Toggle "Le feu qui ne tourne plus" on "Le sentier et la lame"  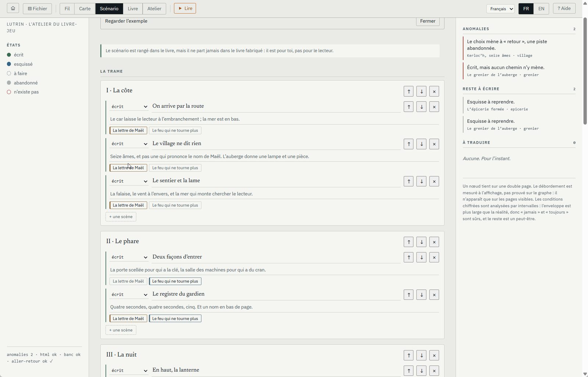click(x=175, y=205)
